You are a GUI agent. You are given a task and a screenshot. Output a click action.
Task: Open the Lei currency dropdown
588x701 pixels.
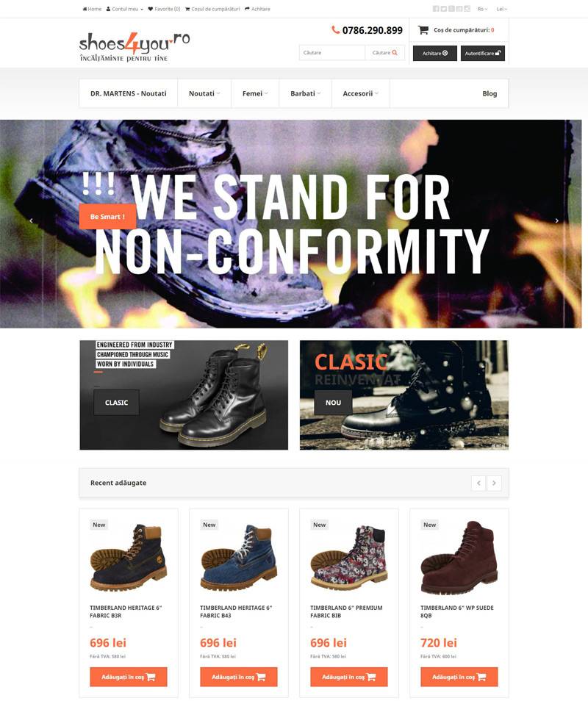[x=502, y=9]
